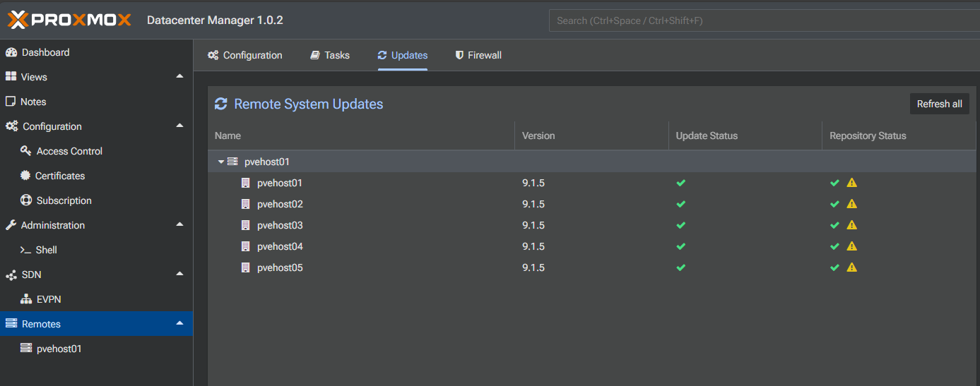Click the Views grid icon
The width and height of the screenshot is (980, 386).
click(11, 77)
